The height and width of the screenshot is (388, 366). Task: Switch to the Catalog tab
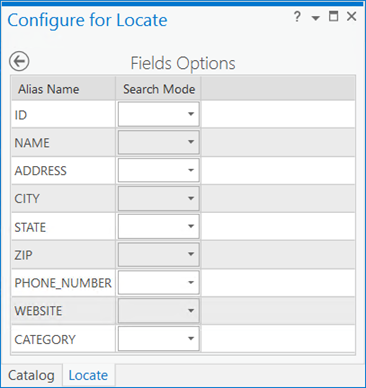pos(31,375)
